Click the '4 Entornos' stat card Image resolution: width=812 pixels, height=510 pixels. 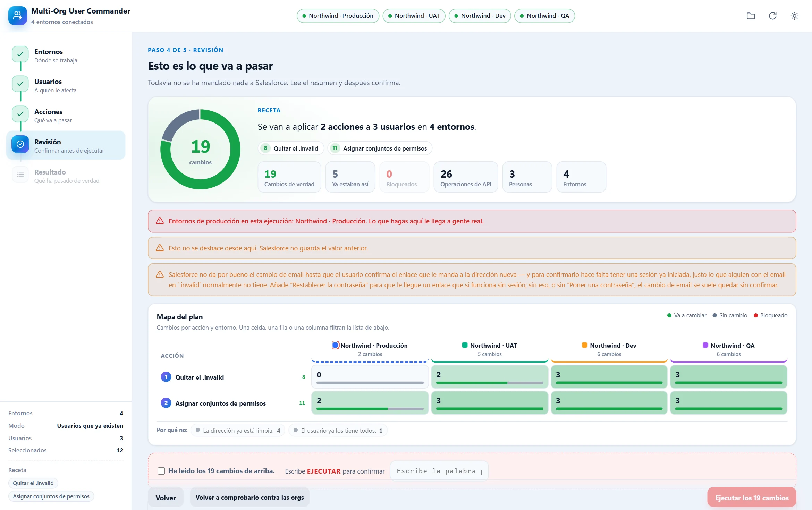(581, 177)
